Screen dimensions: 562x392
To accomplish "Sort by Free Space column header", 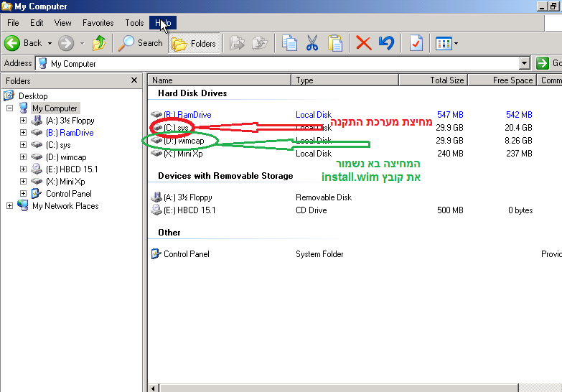I will tap(502, 80).
